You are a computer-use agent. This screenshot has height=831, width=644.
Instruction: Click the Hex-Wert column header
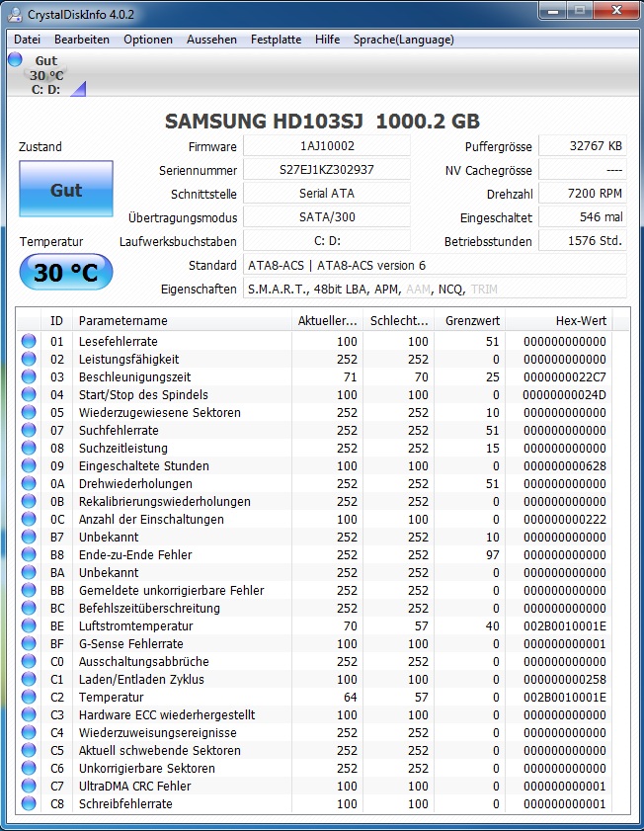[559, 320]
